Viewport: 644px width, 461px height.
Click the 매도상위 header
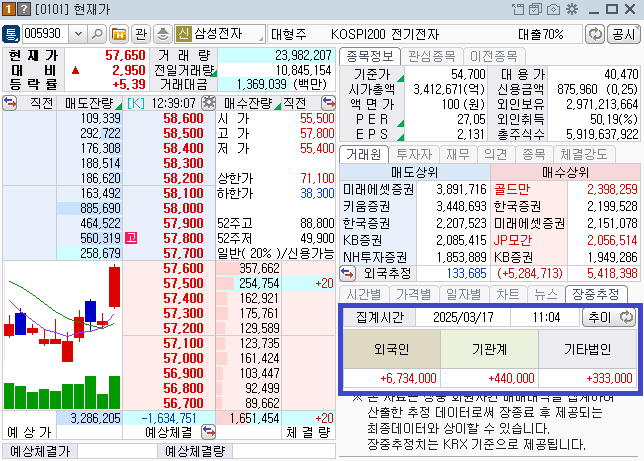point(414,172)
